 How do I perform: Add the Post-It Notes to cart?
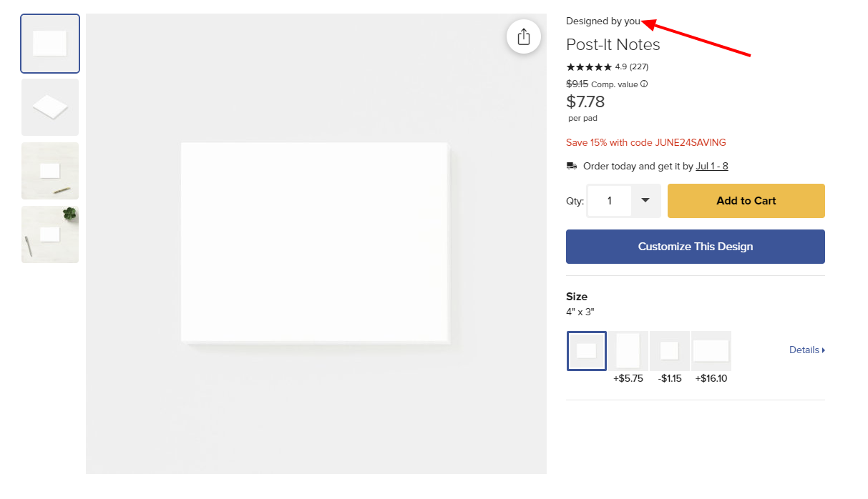click(746, 201)
